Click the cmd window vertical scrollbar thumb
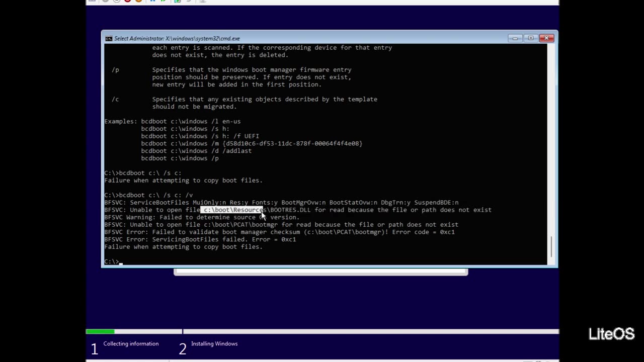The image size is (644, 362). click(x=551, y=246)
